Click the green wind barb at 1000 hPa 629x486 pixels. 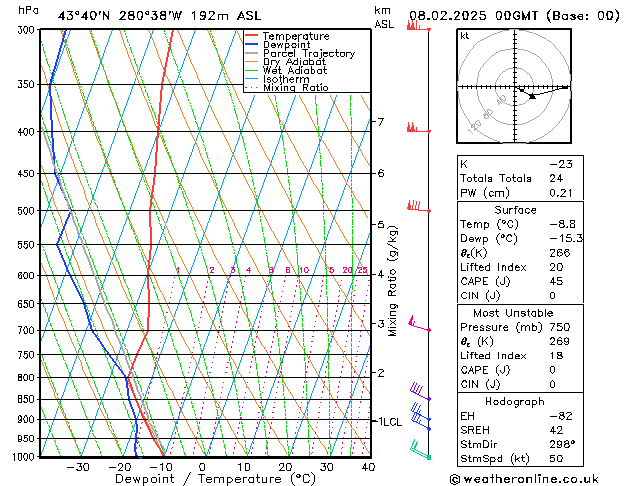tap(420, 450)
